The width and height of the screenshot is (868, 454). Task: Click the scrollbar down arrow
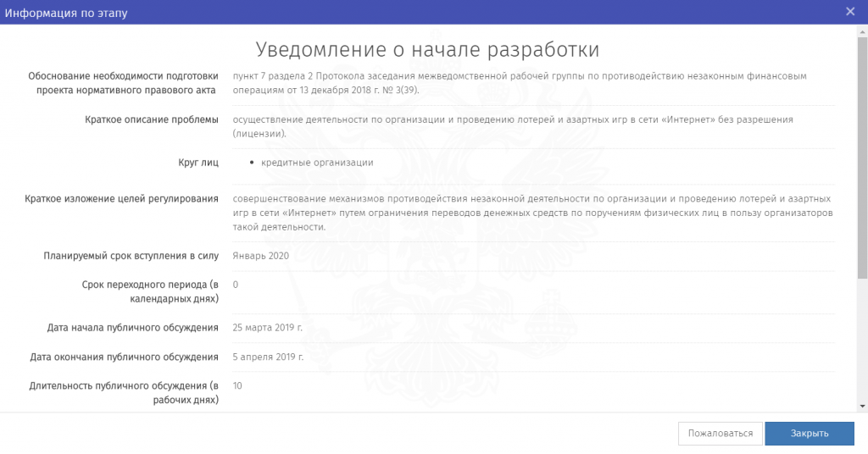tap(862, 406)
